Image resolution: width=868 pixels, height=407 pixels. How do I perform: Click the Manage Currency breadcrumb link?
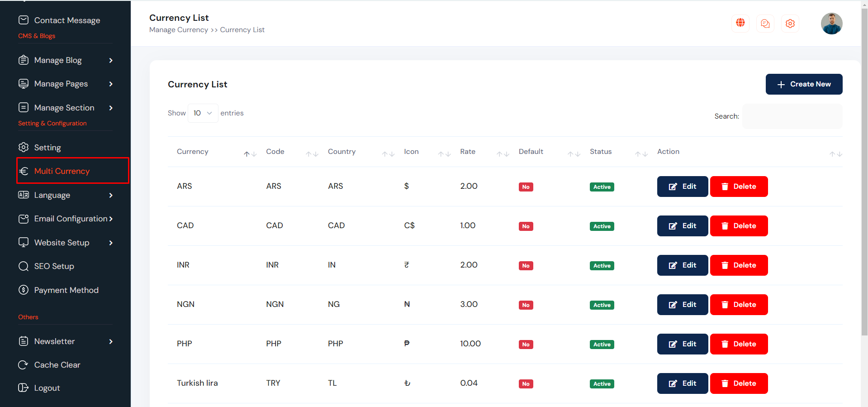179,30
